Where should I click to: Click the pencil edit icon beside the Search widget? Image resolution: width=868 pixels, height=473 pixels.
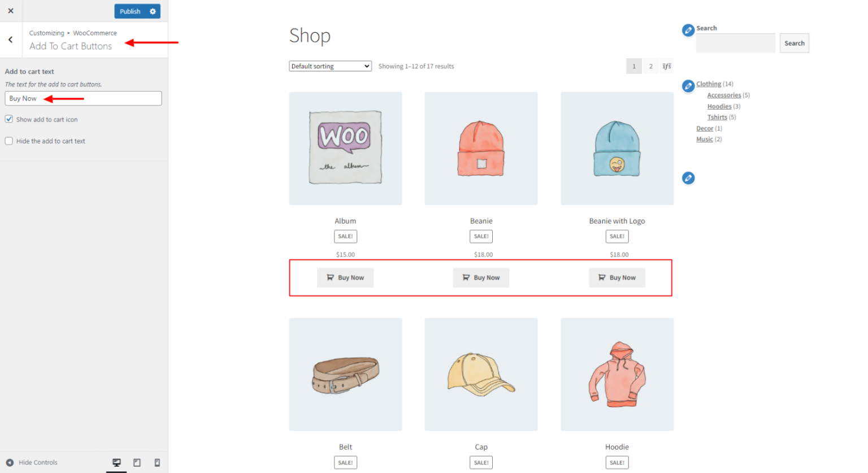688,30
